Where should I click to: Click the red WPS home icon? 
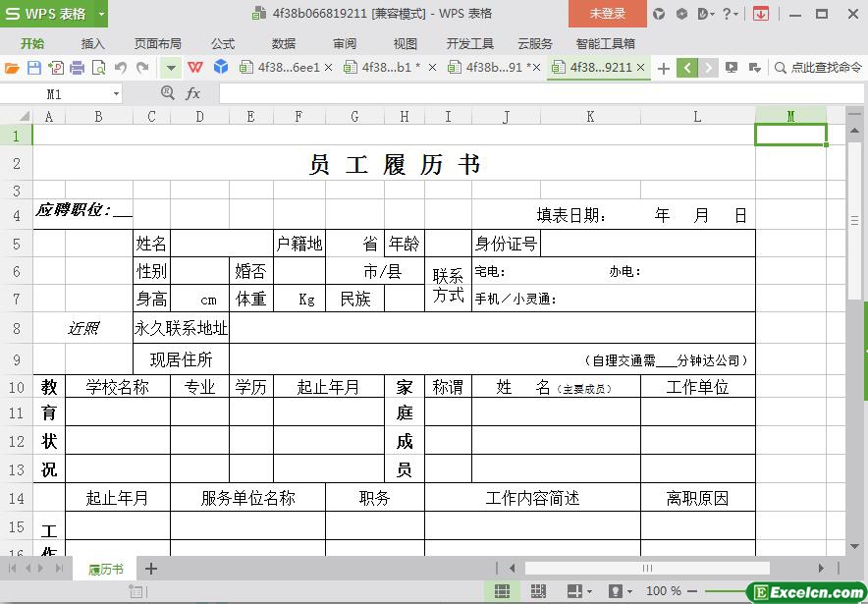(195, 68)
